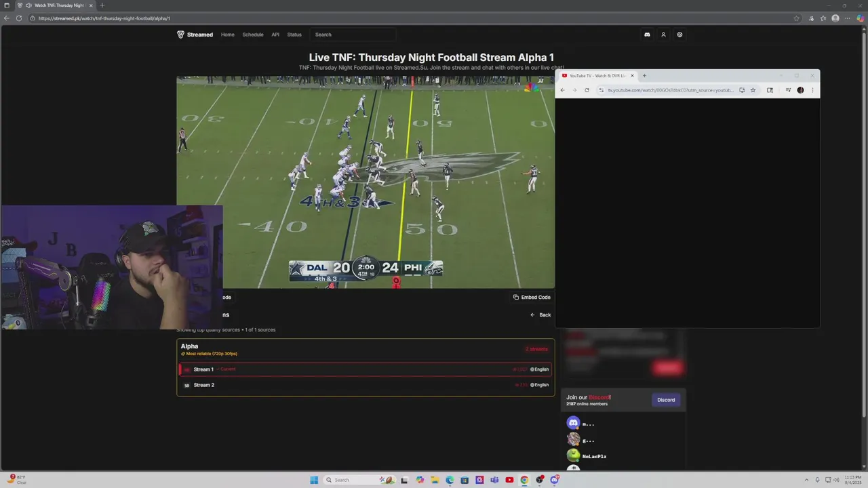Open YouTube from the taskbar

[509, 480]
